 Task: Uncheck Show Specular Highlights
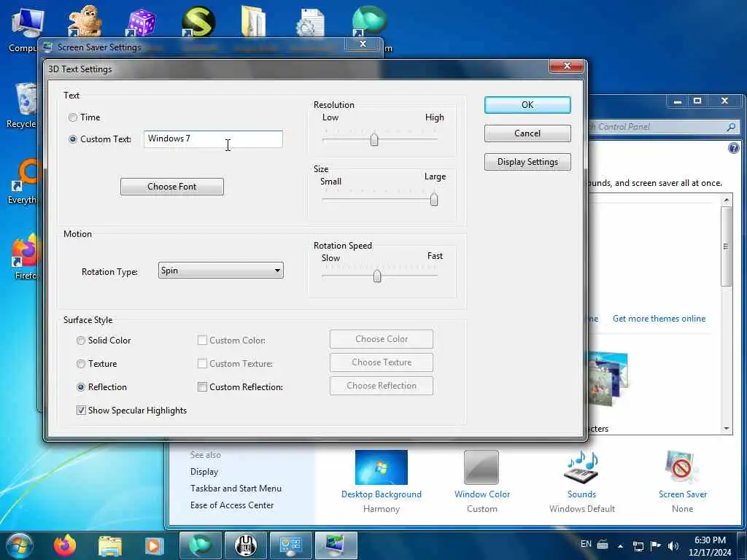coord(81,410)
